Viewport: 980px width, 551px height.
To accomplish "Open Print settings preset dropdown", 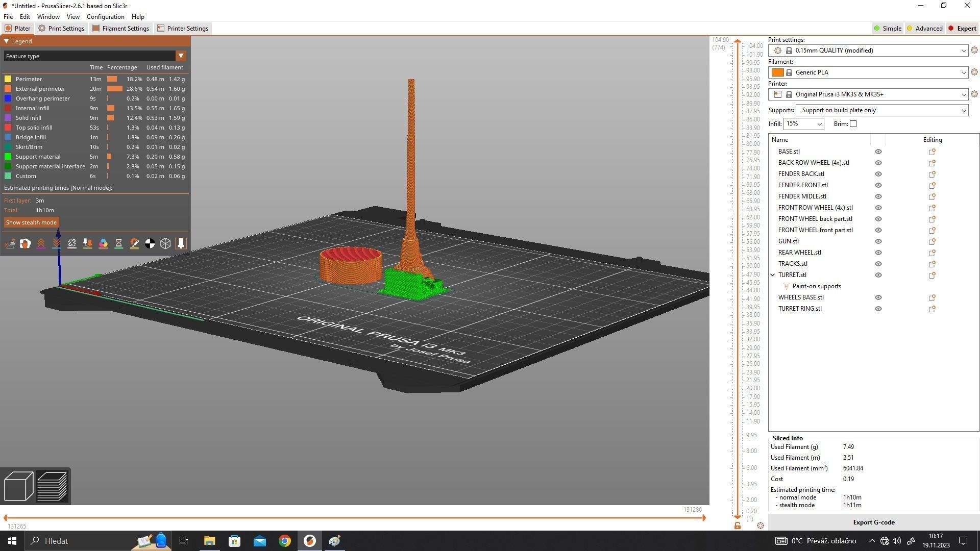I will (869, 51).
